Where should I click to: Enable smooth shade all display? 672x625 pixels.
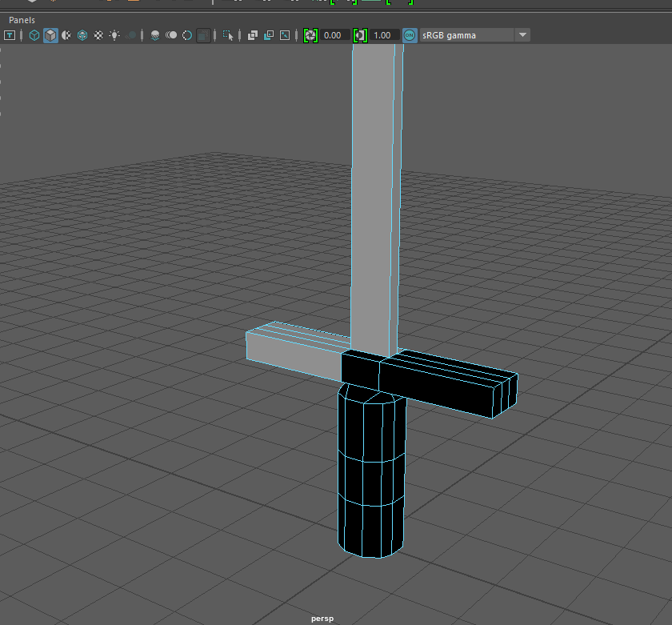[x=50, y=35]
